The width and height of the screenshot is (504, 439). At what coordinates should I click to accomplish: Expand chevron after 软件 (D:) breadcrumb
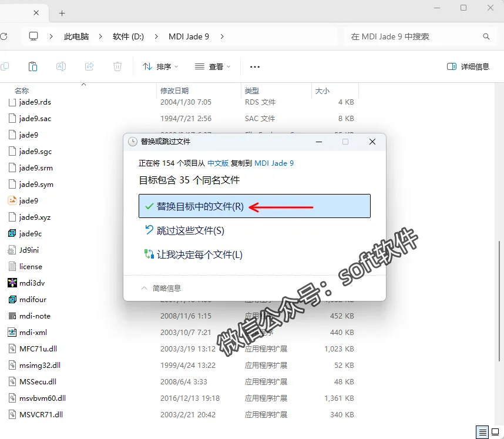click(x=156, y=36)
